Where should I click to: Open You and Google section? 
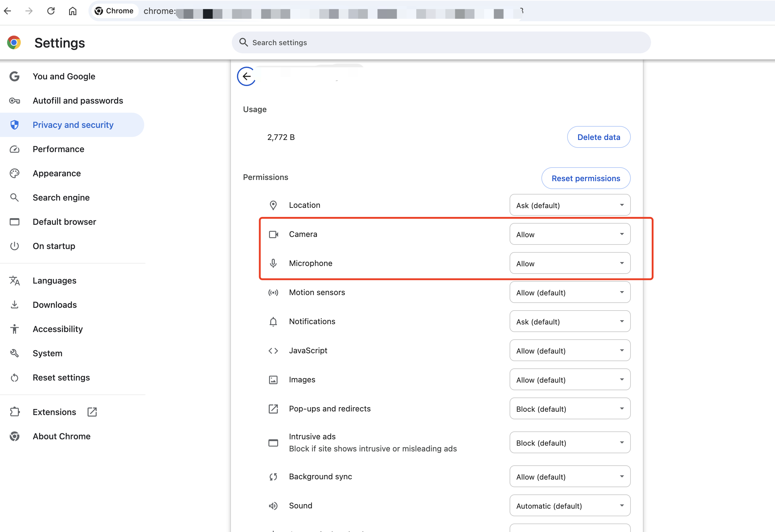64,76
